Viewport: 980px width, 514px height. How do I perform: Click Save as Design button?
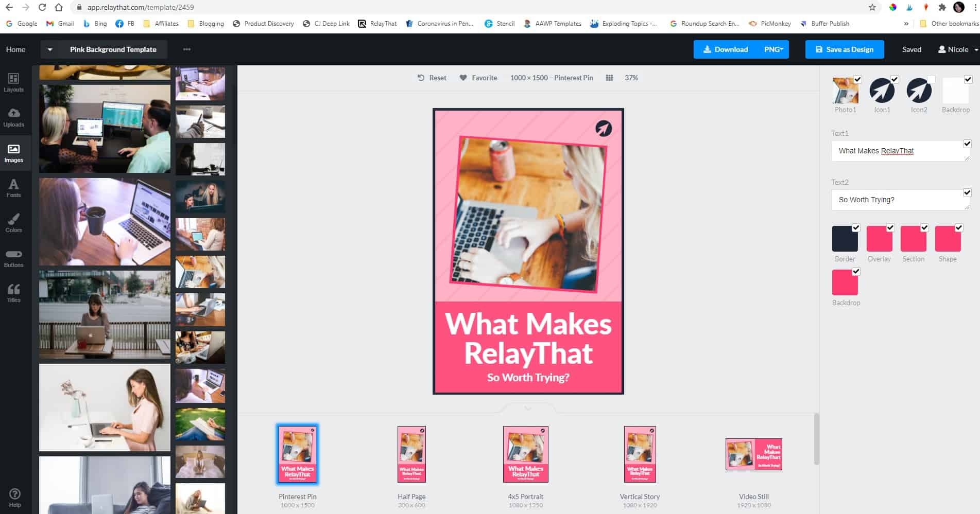pyautogui.click(x=845, y=49)
